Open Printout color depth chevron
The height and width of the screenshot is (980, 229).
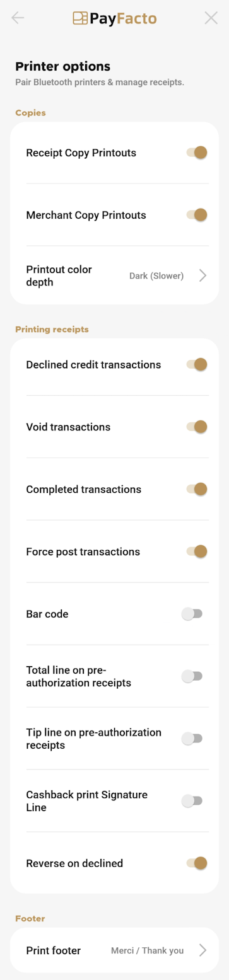203,275
